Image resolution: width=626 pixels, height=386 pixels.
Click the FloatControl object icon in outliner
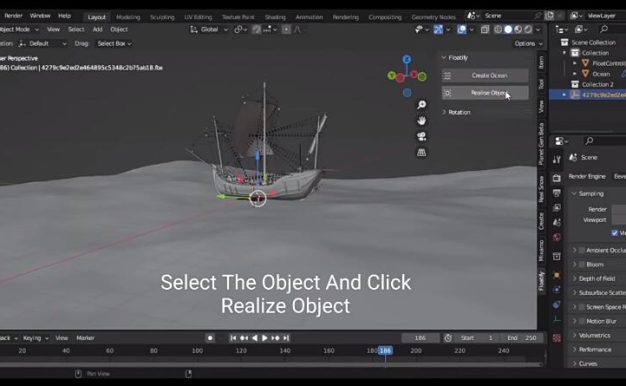click(x=585, y=63)
